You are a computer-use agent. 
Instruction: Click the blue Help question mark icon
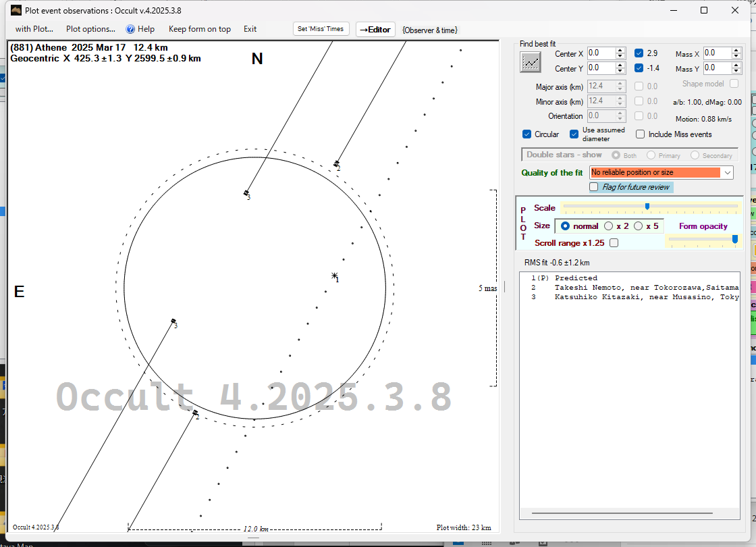point(131,29)
